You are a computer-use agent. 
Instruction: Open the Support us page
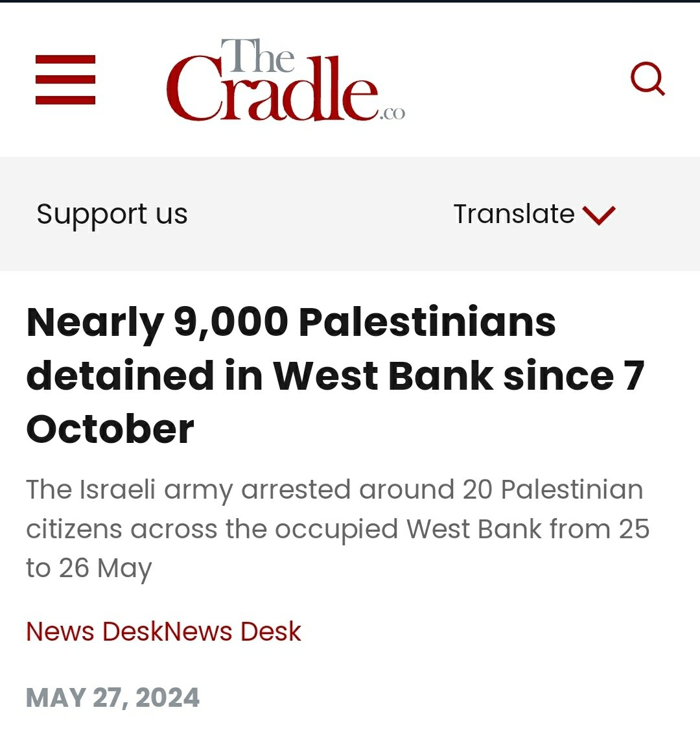(112, 214)
